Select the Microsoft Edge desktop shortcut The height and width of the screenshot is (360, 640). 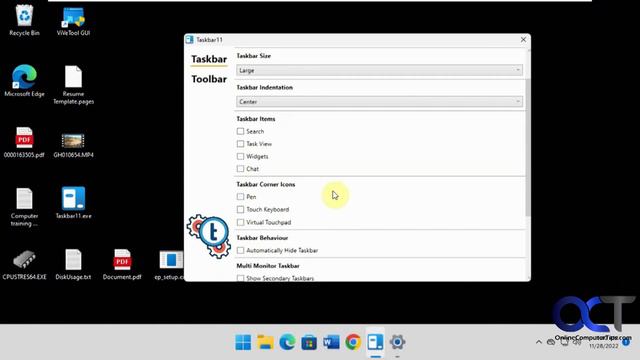24,81
